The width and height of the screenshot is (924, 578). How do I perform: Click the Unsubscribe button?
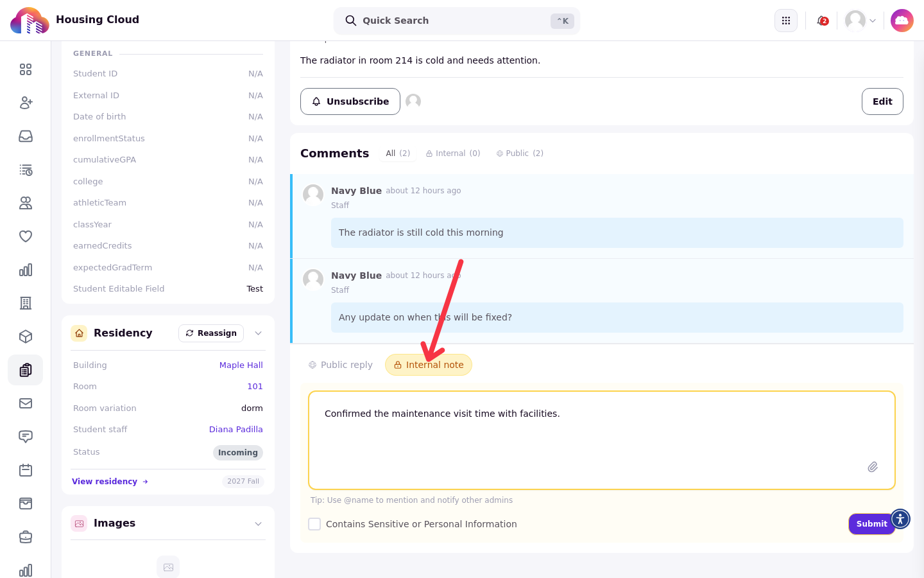click(x=350, y=101)
